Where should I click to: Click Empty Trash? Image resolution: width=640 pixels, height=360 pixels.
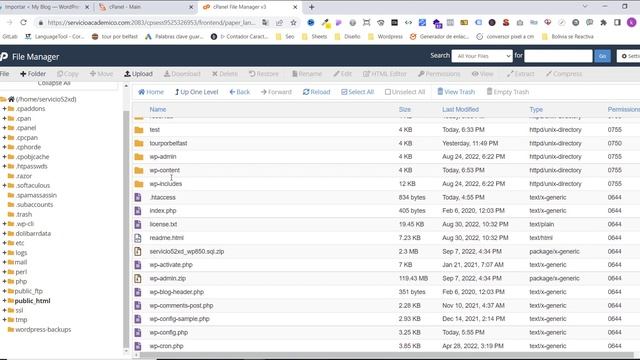(x=508, y=92)
